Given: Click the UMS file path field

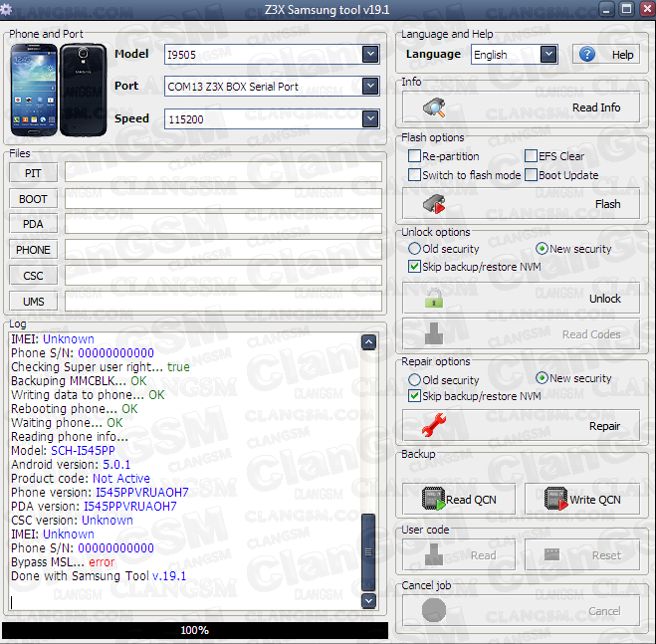Looking at the screenshot, I should coord(223,301).
